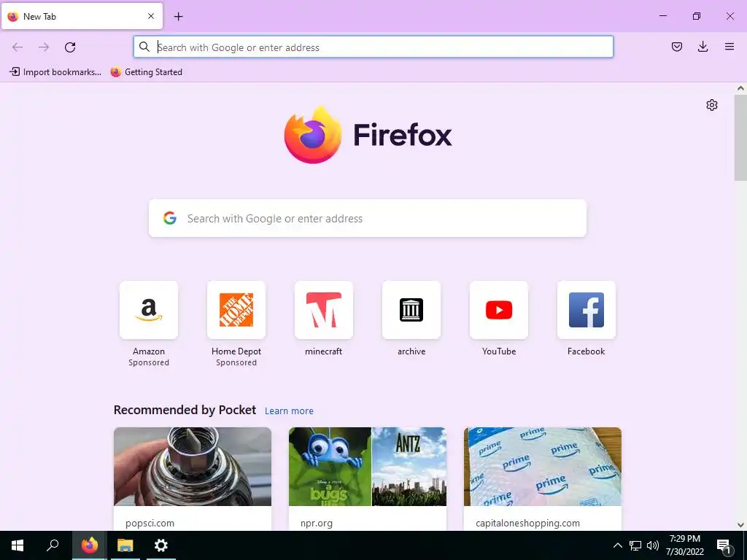Click the popsci.com source label
This screenshot has height=560, width=747.
pyautogui.click(x=150, y=523)
